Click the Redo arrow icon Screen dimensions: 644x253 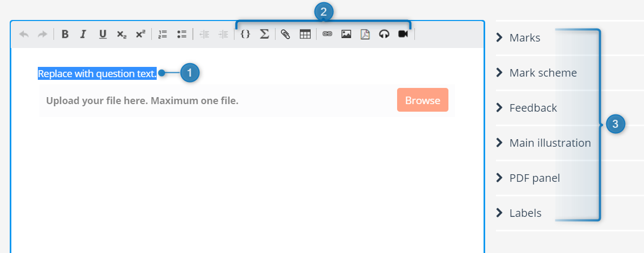42,35
